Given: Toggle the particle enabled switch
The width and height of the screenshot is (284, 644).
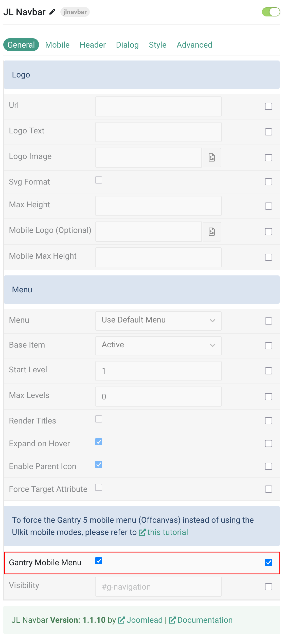Looking at the screenshot, I should click(271, 12).
